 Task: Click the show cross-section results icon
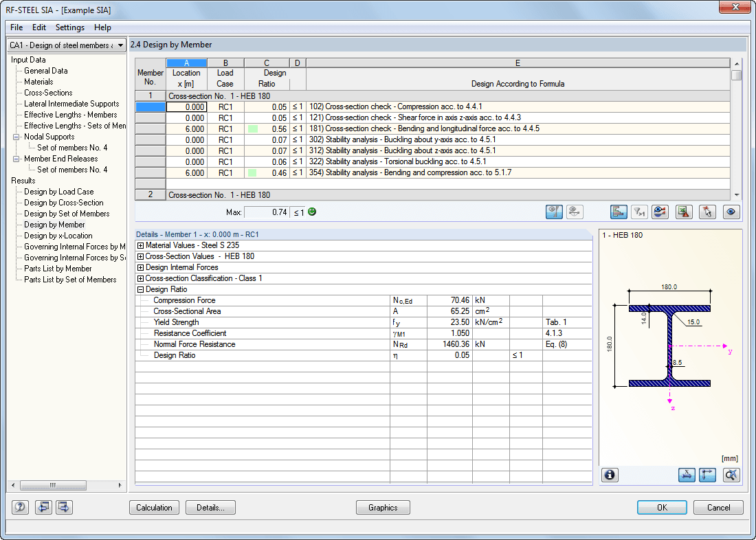pyautogui.click(x=554, y=212)
